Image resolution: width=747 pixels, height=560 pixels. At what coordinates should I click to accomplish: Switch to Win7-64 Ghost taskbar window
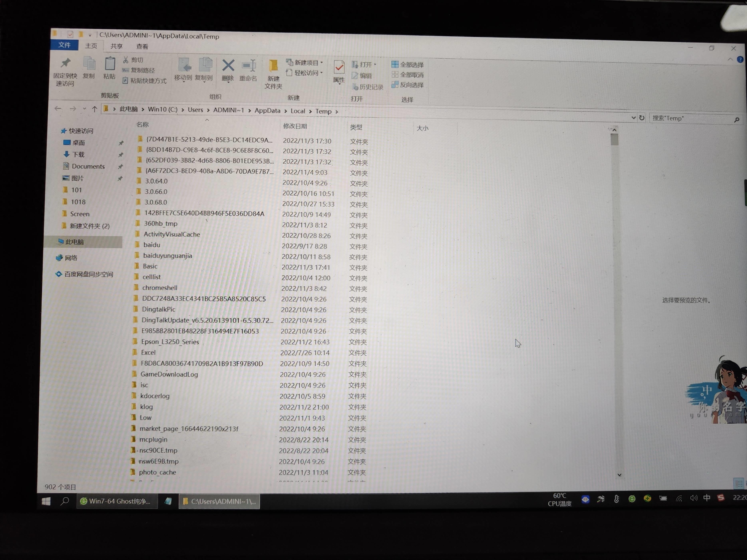click(117, 501)
